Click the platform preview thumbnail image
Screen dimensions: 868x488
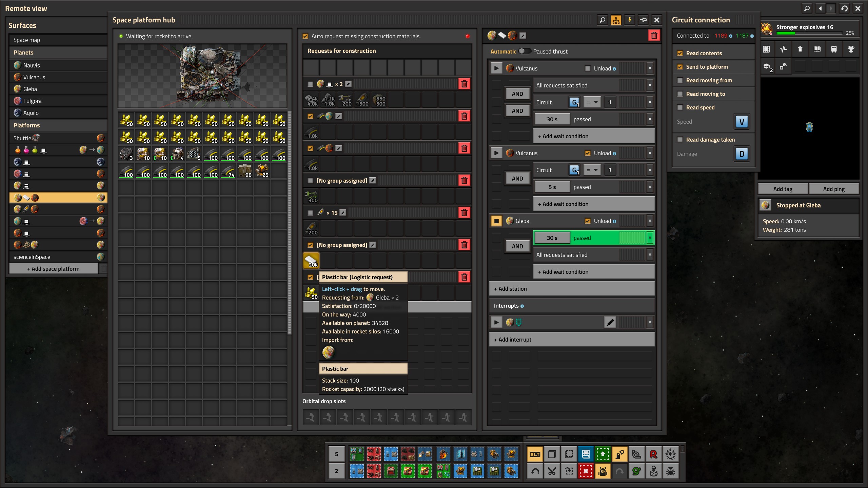(x=202, y=75)
